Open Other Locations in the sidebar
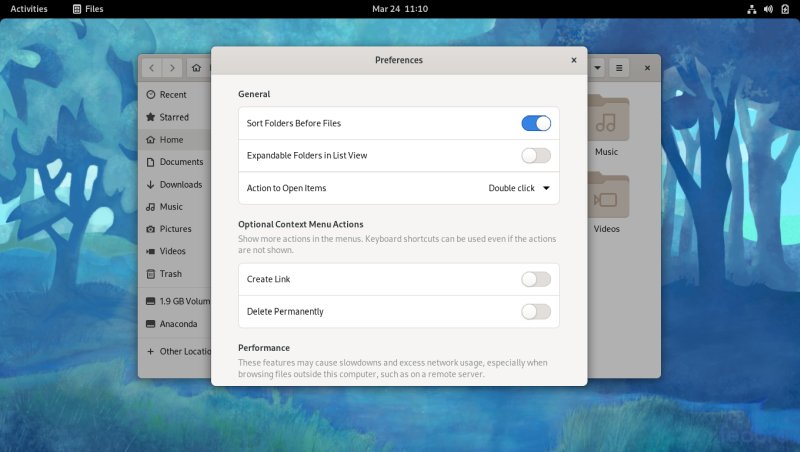The height and width of the screenshot is (452, 800). point(174,351)
